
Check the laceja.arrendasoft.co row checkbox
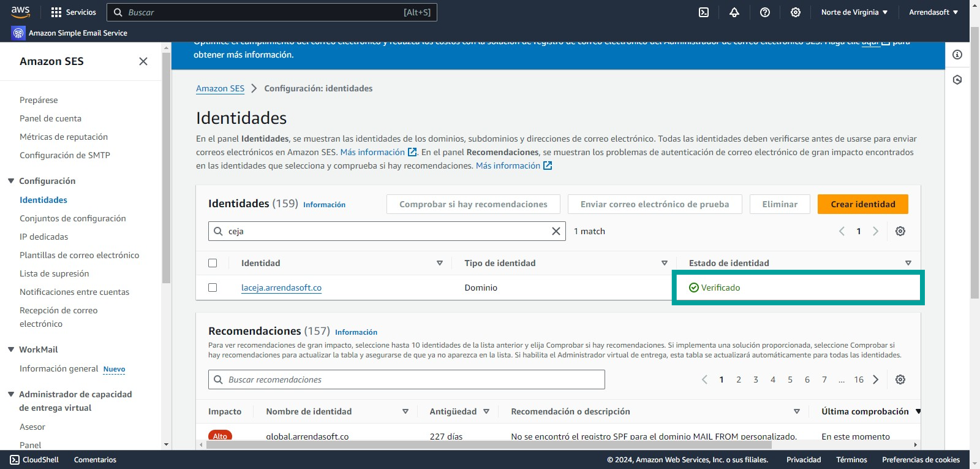point(213,288)
